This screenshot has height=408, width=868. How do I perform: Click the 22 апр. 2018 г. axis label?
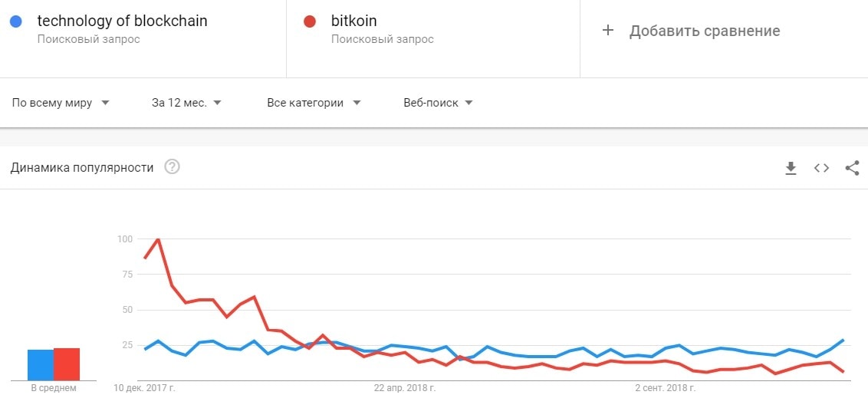point(406,388)
